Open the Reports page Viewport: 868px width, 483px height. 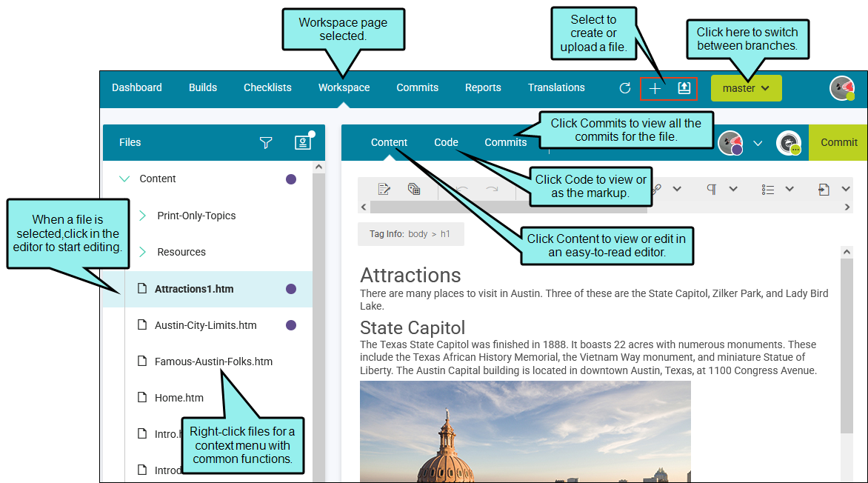[x=483, y=87]
